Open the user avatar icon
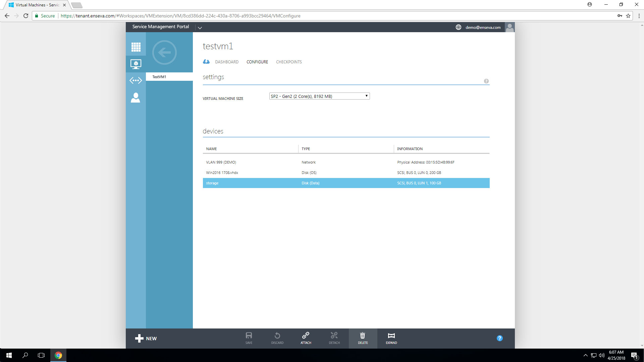Image resolution: width=644 pixels, height=362 pixels. click(509, 27)
